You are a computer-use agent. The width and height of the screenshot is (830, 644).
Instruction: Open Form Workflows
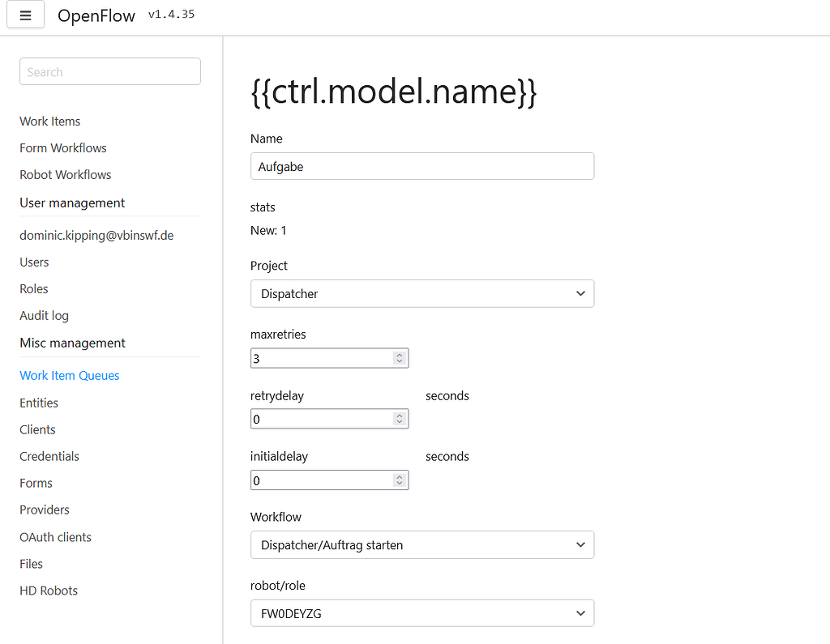(x=62, y=147)
